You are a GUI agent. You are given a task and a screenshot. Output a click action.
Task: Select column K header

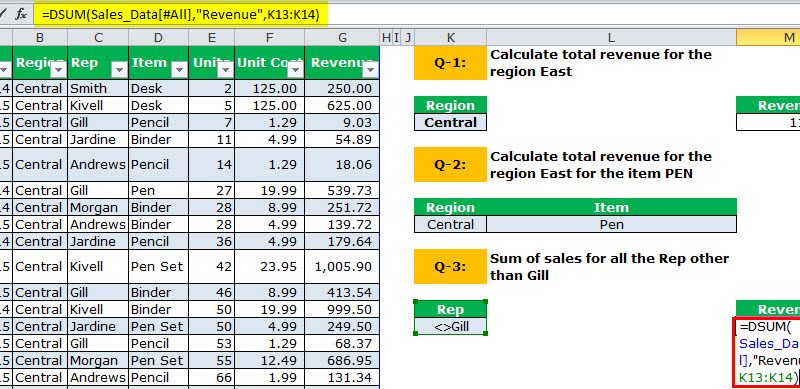450,37
